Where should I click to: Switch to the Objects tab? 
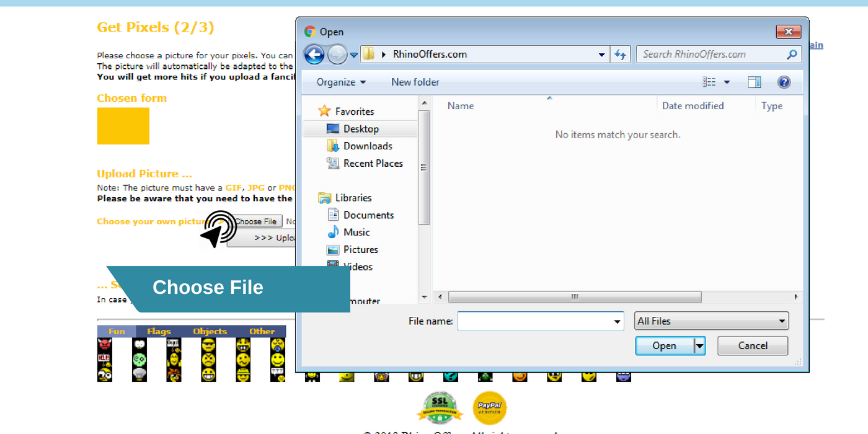[210, 332]
